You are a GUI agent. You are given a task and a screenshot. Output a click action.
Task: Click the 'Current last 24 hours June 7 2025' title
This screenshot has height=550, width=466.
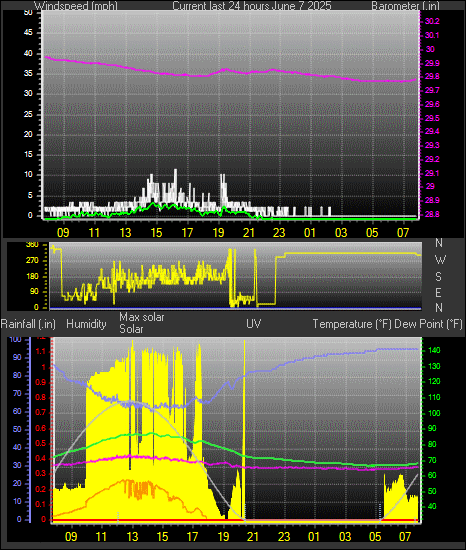coord(252,6)
